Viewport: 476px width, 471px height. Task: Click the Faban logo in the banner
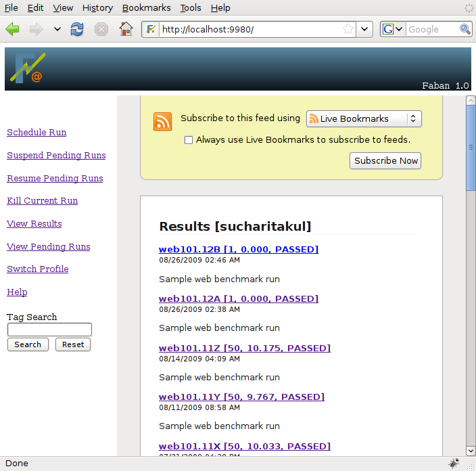[28, 68]
